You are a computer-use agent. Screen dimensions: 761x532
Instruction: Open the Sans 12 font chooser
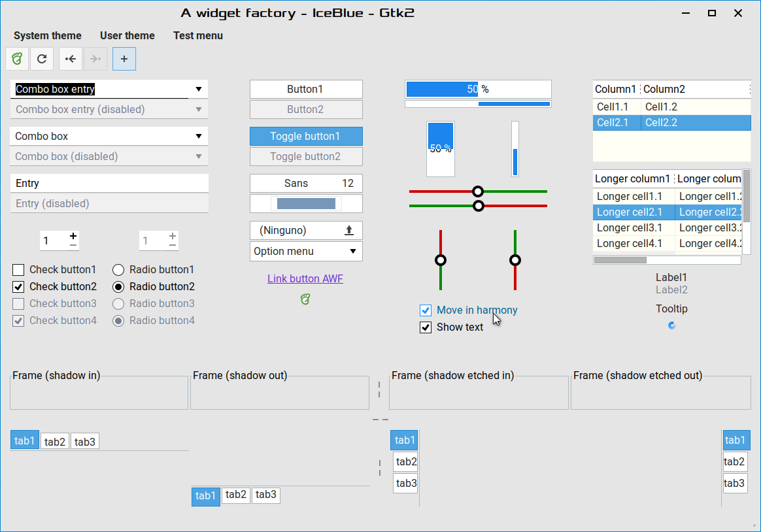point(306,183)
